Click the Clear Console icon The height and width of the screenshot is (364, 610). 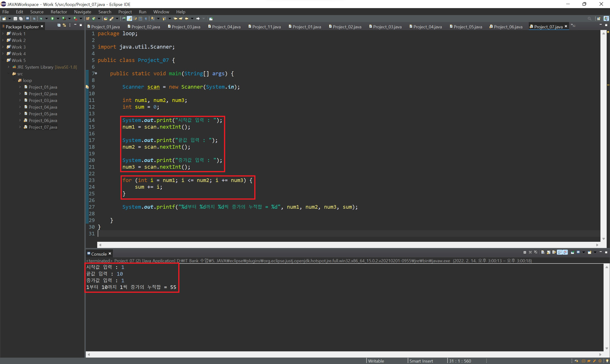[543, 253]
